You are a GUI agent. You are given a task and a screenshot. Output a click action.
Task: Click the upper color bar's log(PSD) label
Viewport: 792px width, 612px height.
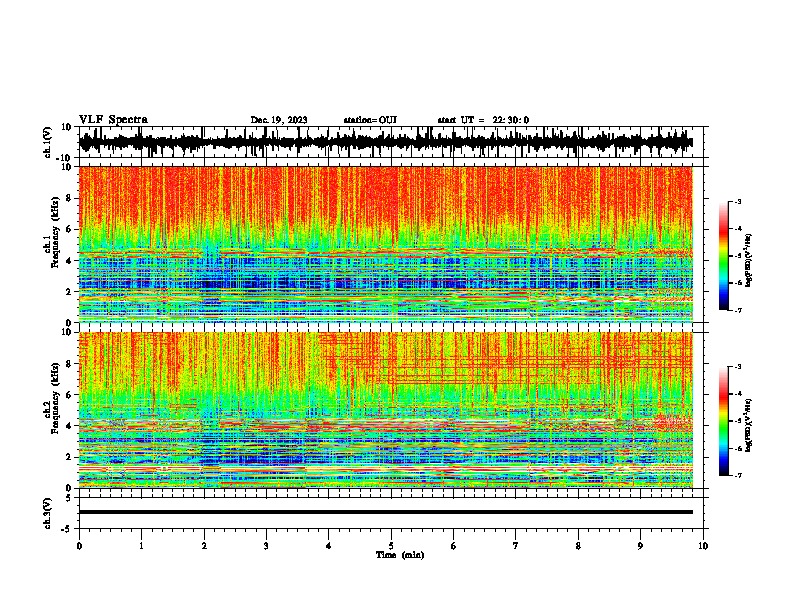tap(749, 260)
